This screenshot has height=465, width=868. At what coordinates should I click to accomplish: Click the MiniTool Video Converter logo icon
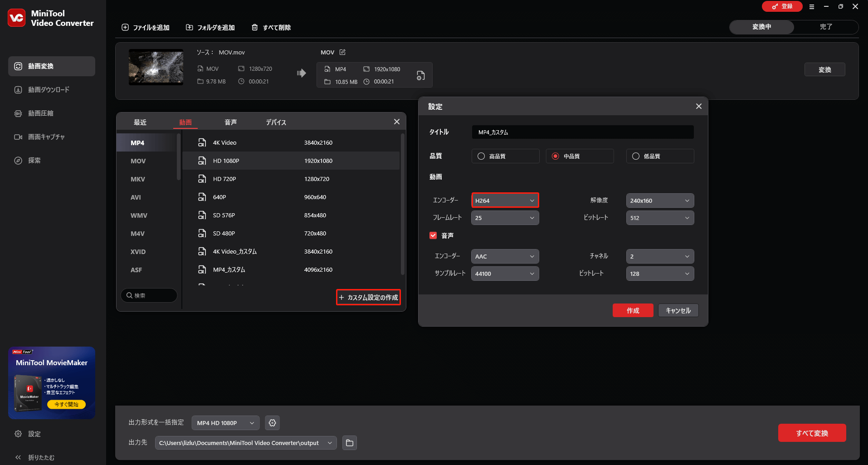(x=17, y=18)
